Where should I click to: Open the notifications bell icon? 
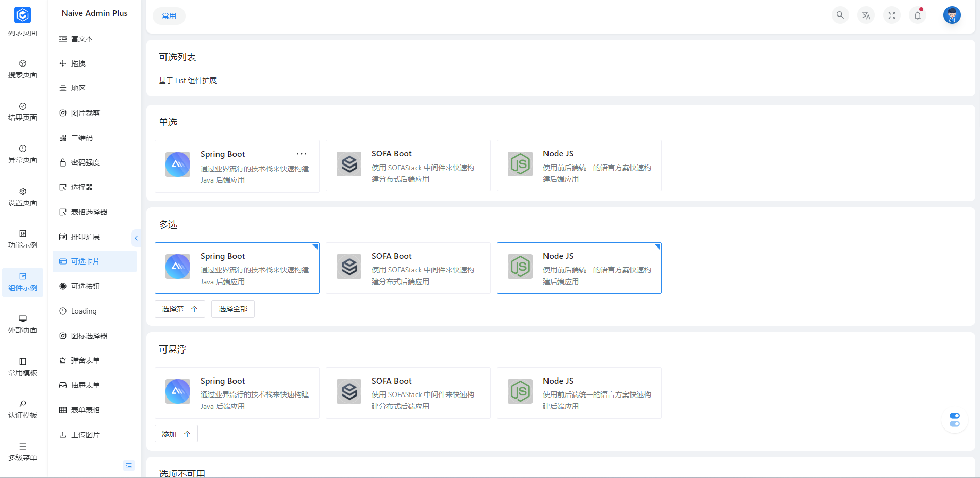pyautogui.click(x=918, y=15)
